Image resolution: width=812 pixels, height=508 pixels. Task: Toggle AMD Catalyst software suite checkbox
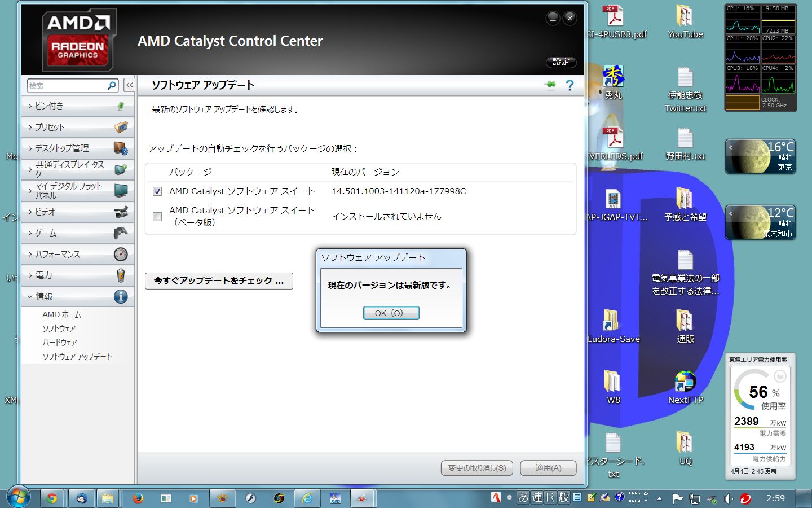[157, 191]
